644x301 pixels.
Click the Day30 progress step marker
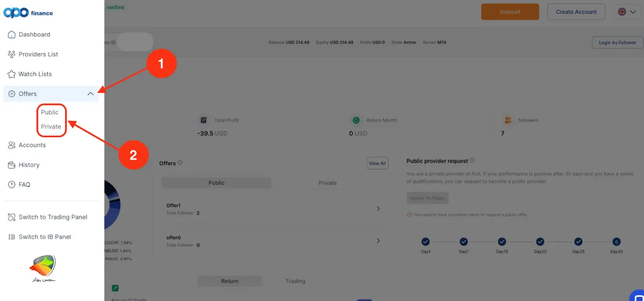pos(616,242)
